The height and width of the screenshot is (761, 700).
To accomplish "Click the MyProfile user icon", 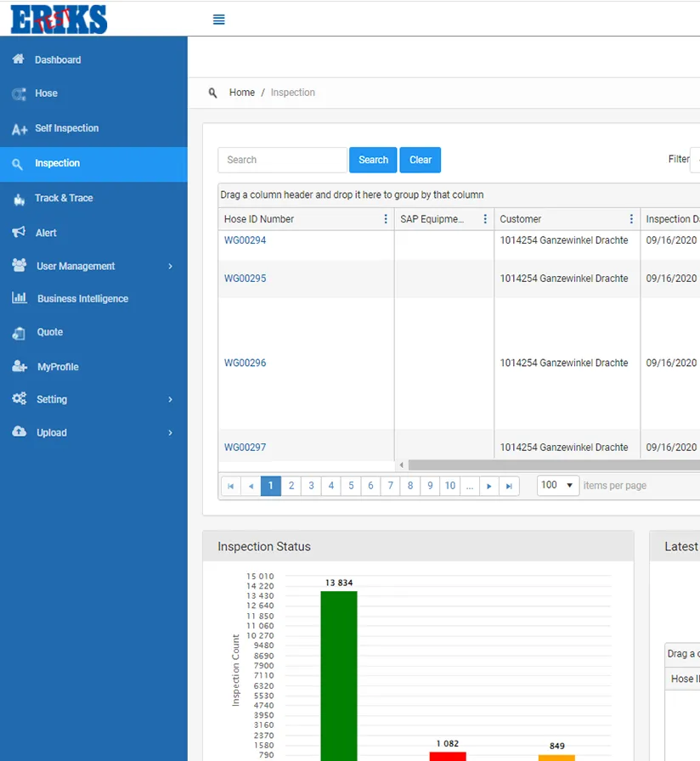I will click(20, 367).
